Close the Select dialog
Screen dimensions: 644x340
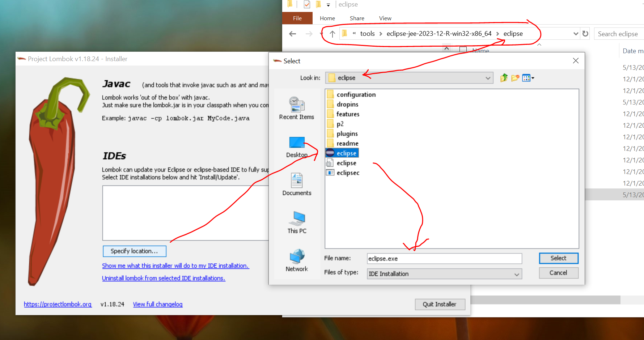(x=576, y=61)
